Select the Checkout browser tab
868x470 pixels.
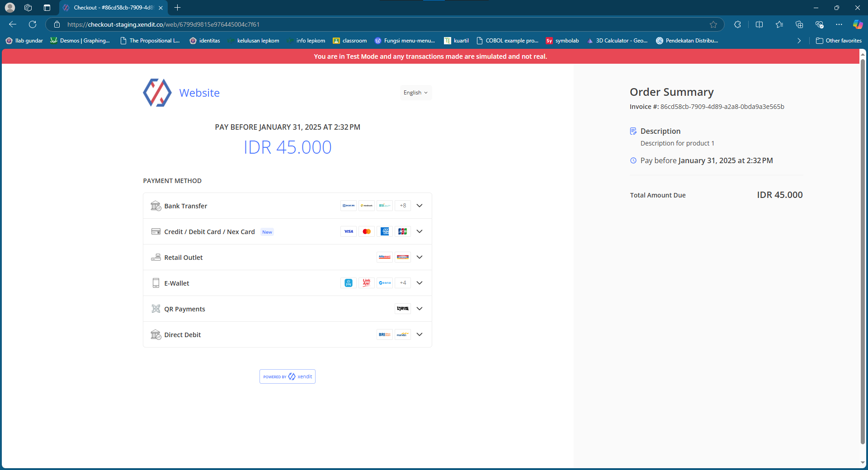point(113,8)
